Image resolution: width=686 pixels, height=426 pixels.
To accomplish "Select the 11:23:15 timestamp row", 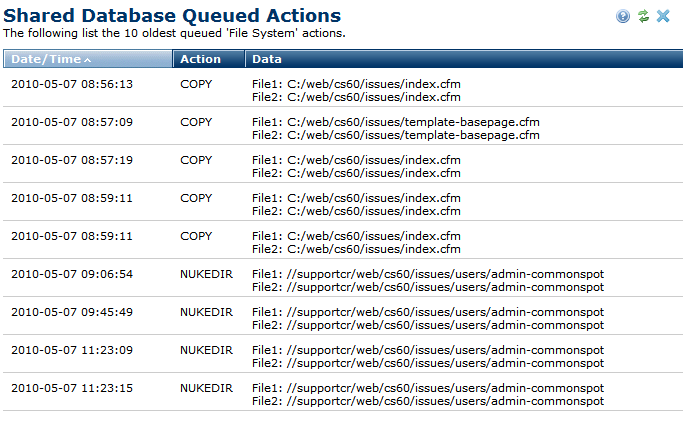I will click(x=71, y=388).
